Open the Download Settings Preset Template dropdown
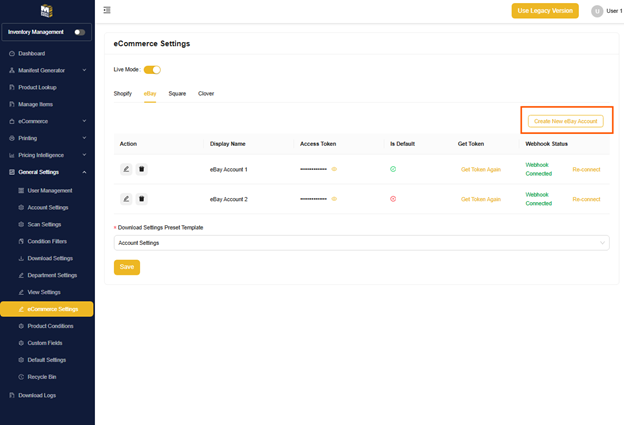 coord(361,243)
